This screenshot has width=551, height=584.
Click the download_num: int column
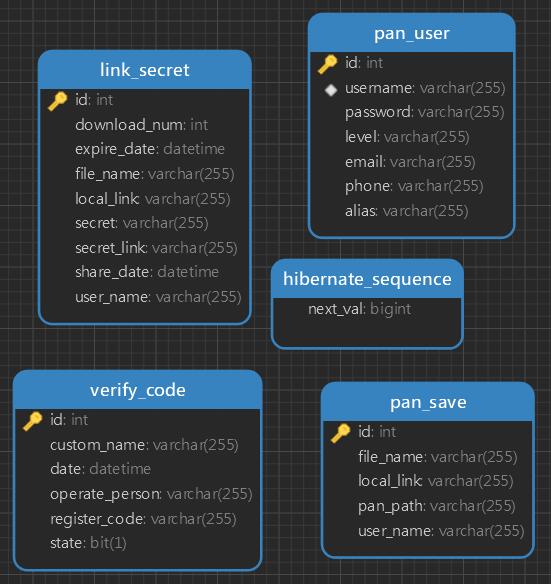point(142,125)
